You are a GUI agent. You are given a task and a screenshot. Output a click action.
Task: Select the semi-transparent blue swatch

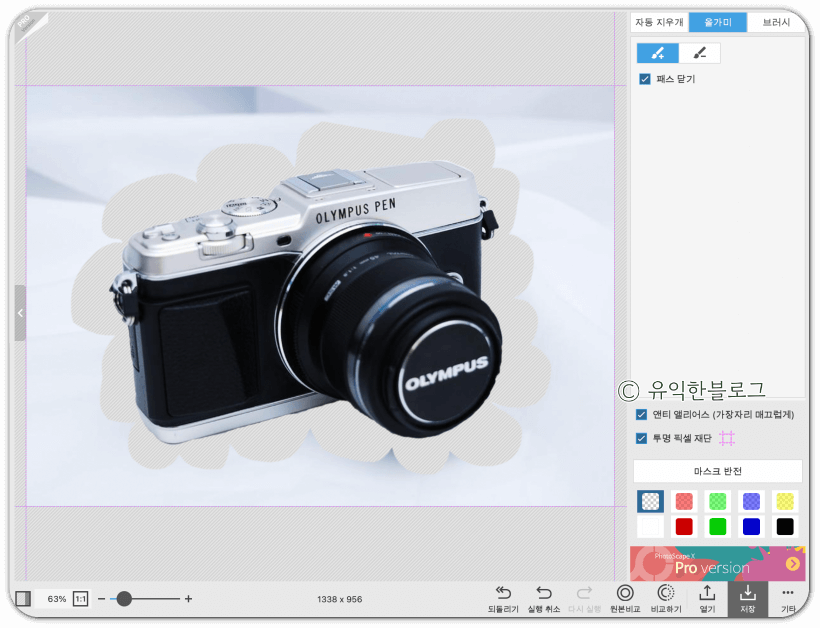751,501
